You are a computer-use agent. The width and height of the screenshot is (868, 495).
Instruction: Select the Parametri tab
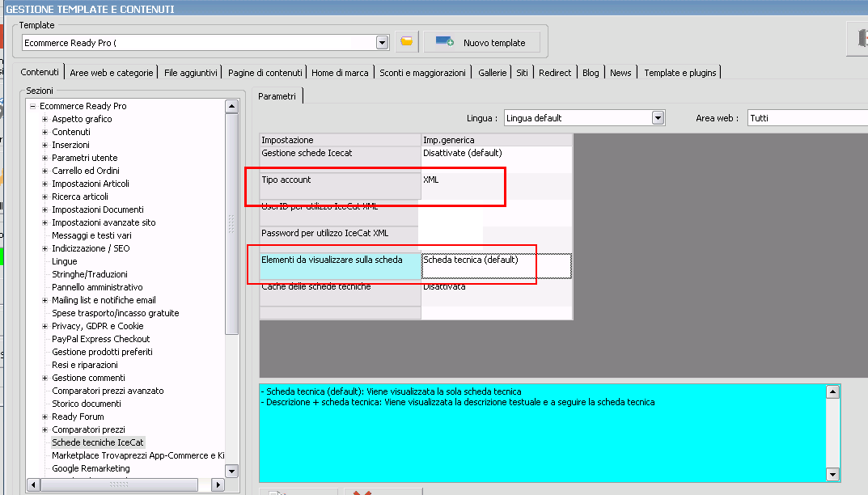click(x=277, y=95)
